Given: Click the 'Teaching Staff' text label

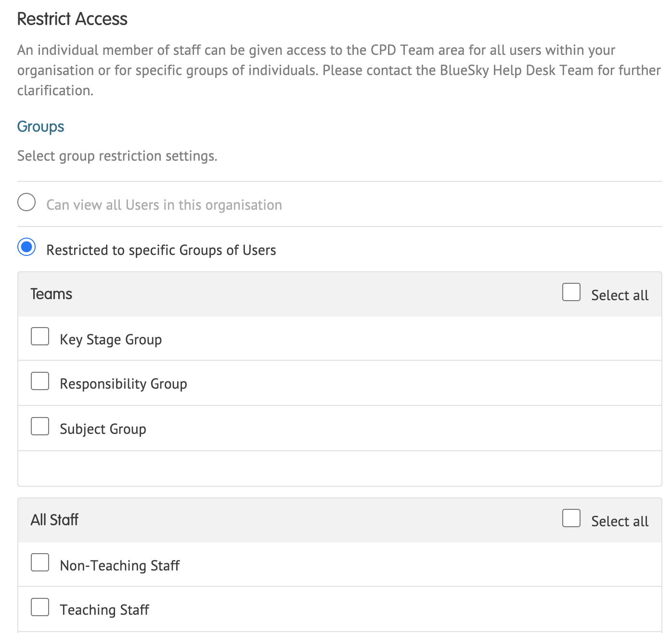Looking at the screenshot, I should coord(104,610).
